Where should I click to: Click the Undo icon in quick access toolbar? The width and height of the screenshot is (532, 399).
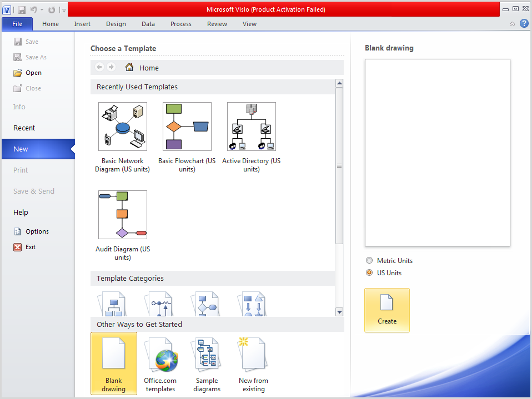pyautogui.click(x=33, y=10)
